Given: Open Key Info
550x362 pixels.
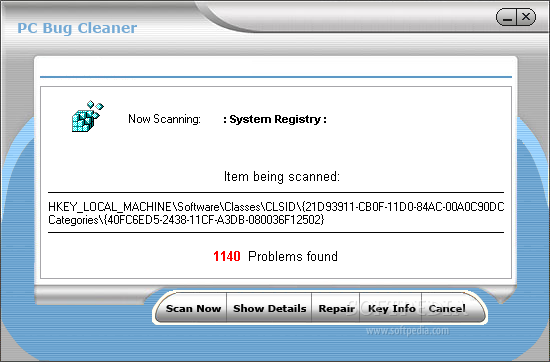Looking at the screenshot, I should [391, 308].
